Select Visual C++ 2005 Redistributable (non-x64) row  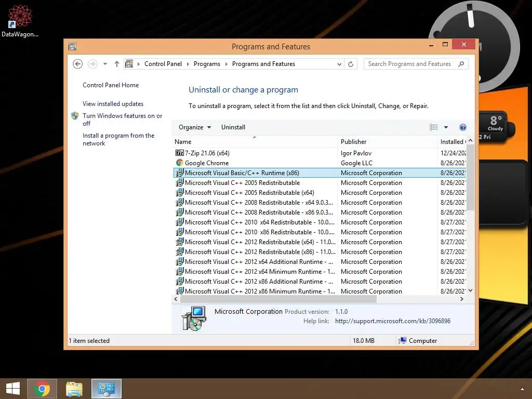320,182
